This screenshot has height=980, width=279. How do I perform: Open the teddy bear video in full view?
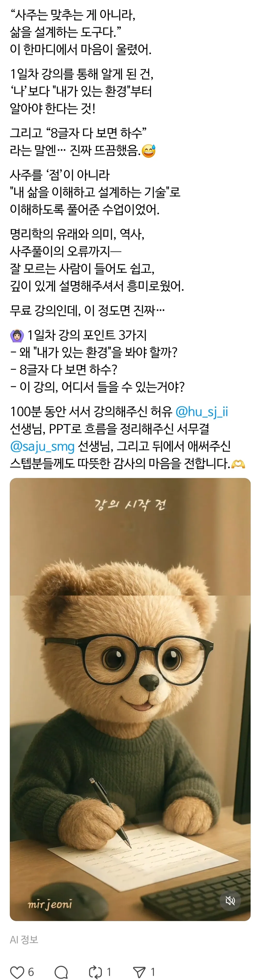[130, 699]
